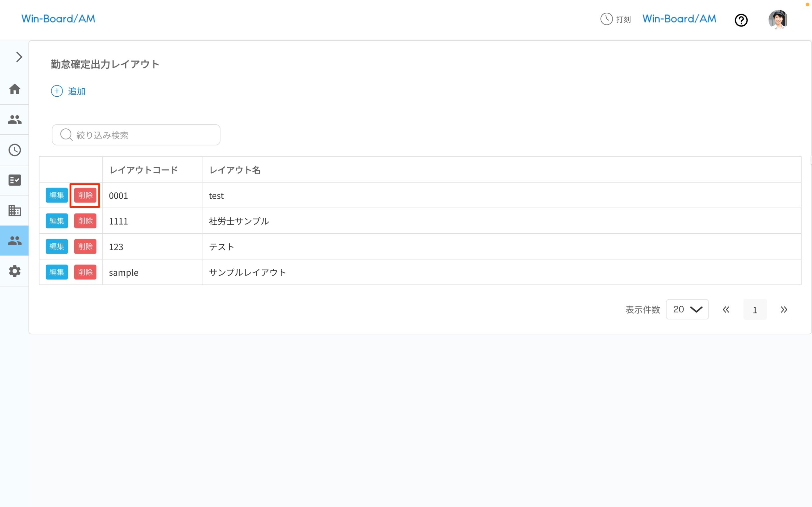This screenshot has width=812, height=507.
Task: Open the attendance clock icon in sidebar
Action: [x=14, y=150]
